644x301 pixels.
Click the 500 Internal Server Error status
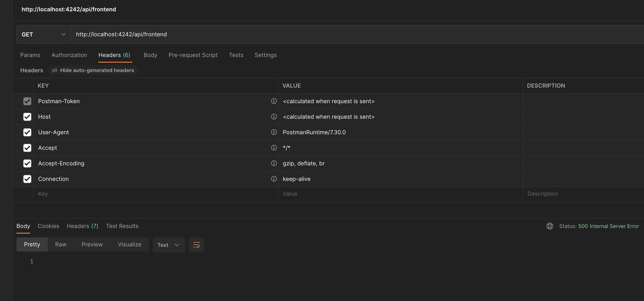(608, 226)
